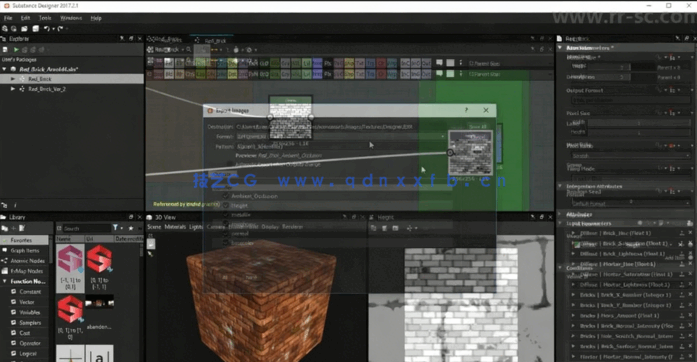Open the Windows menu
Viewport: 697px width, 362px height.
click(x=71, y=18)
